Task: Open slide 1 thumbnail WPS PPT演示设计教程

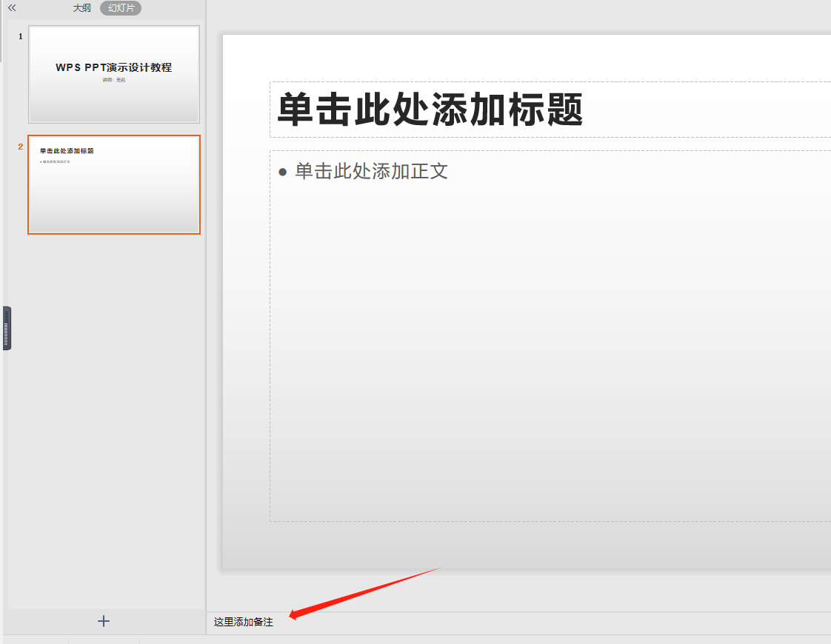Action: point(114,74)
